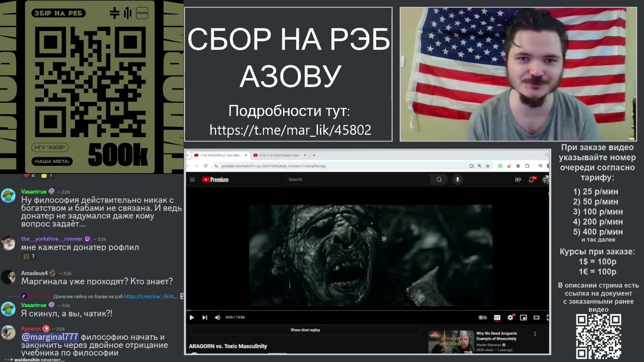Play the ARAGORN video
Viewport: 644px width, 362px height.
click(192, 317)
